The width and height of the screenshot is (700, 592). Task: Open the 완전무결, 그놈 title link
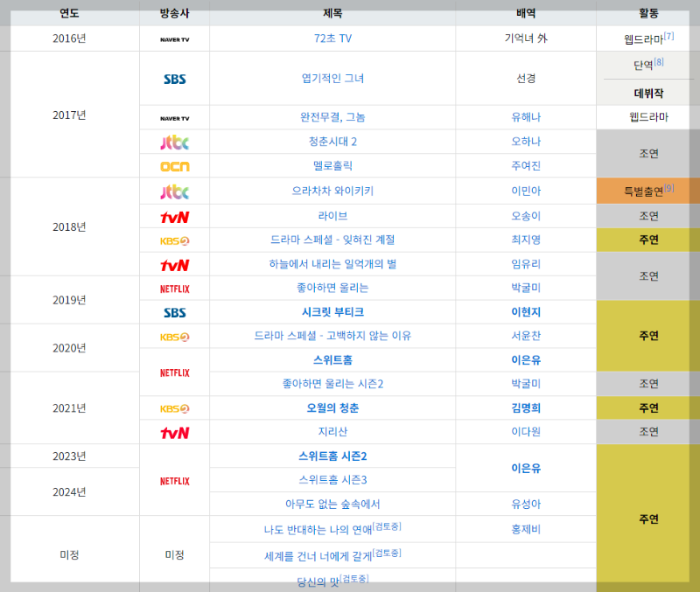coord(332,117)
